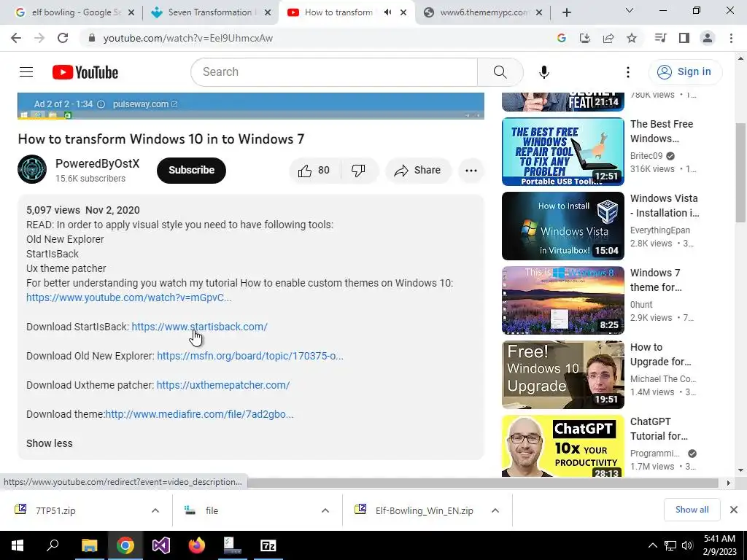The image size is (747, 560).
Task: Reload the current page
Action: (63, 38)
